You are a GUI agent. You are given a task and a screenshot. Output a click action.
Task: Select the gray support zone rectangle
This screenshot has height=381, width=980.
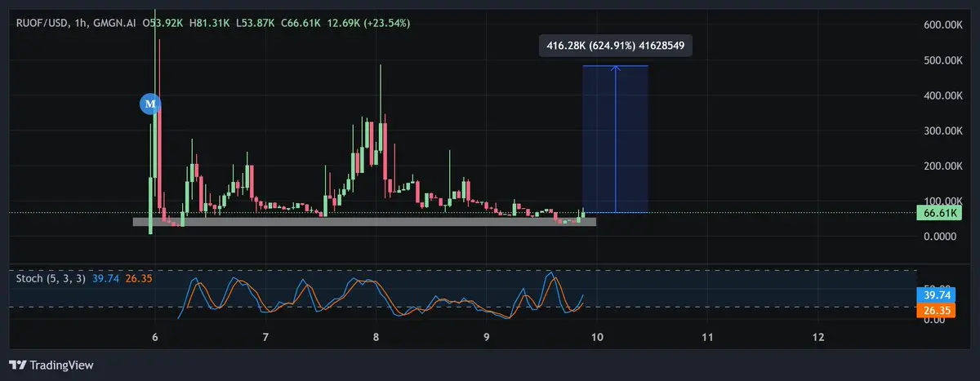[364, 221]
